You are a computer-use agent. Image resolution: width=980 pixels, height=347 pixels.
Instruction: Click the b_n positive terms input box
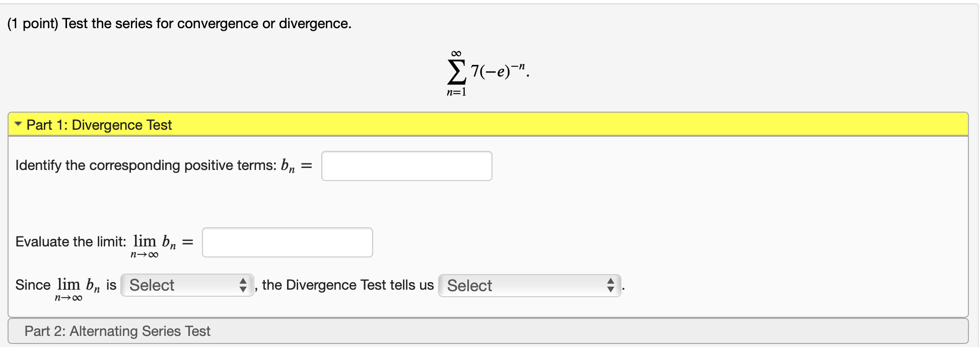click(406, 166)
